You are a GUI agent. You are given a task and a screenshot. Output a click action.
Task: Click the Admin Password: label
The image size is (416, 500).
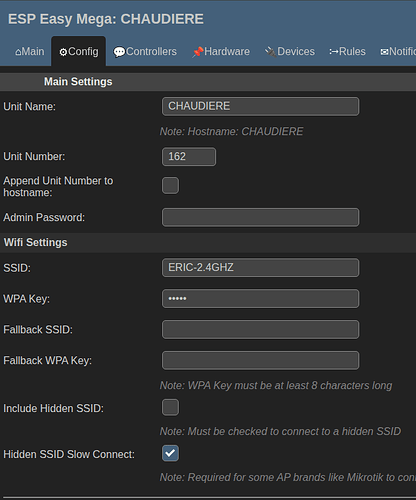(44, 217)
